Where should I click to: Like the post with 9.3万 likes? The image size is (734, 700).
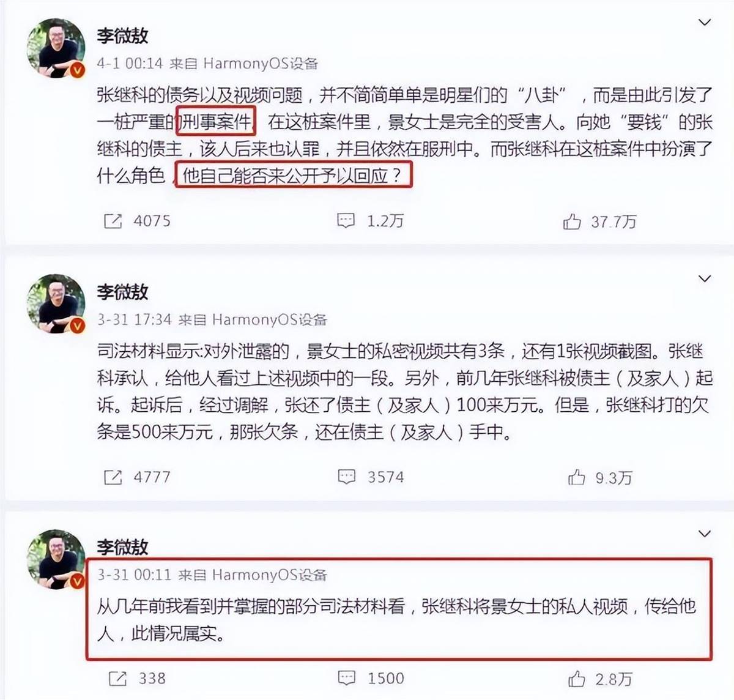tap(576, 477)
